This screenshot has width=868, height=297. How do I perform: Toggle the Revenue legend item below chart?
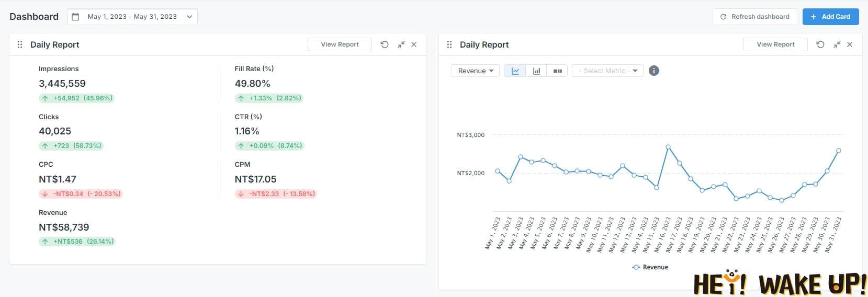pyautogui.click(x=650, y=267)
